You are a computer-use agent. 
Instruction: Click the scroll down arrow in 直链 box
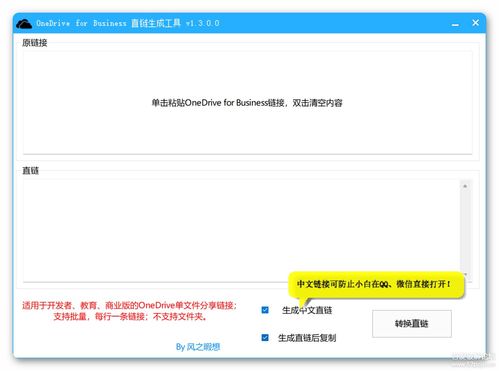pos(465,274)
